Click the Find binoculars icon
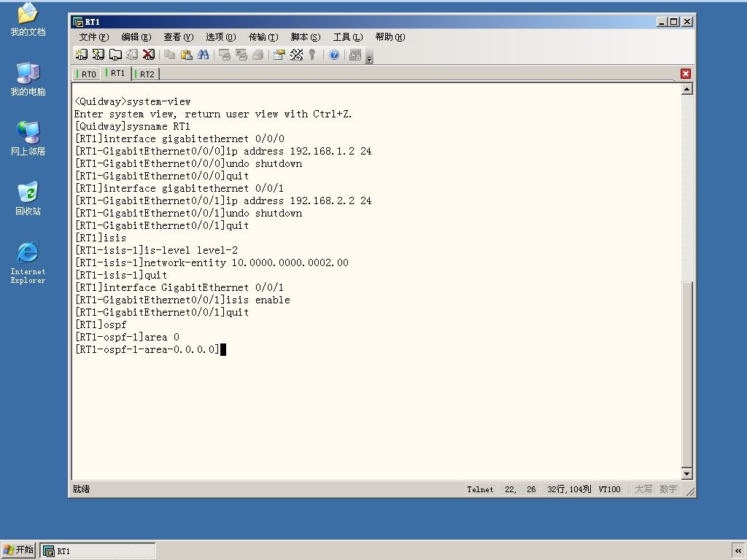Image resolution: width=747 pixels, height=560 pixels. tap(204, 55)
